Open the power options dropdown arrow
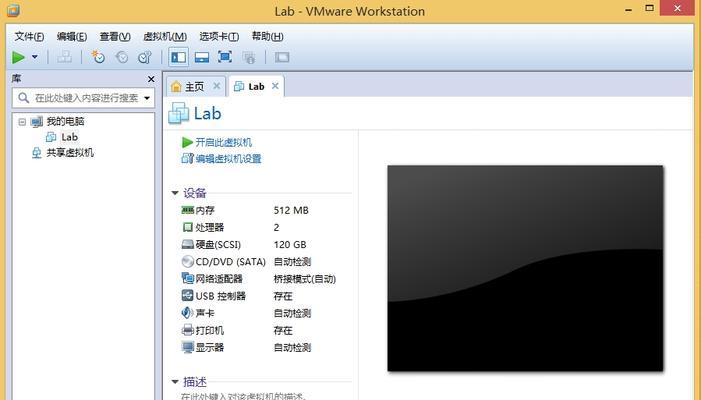Screen dimensions: 701x400 tap(34, 57)
